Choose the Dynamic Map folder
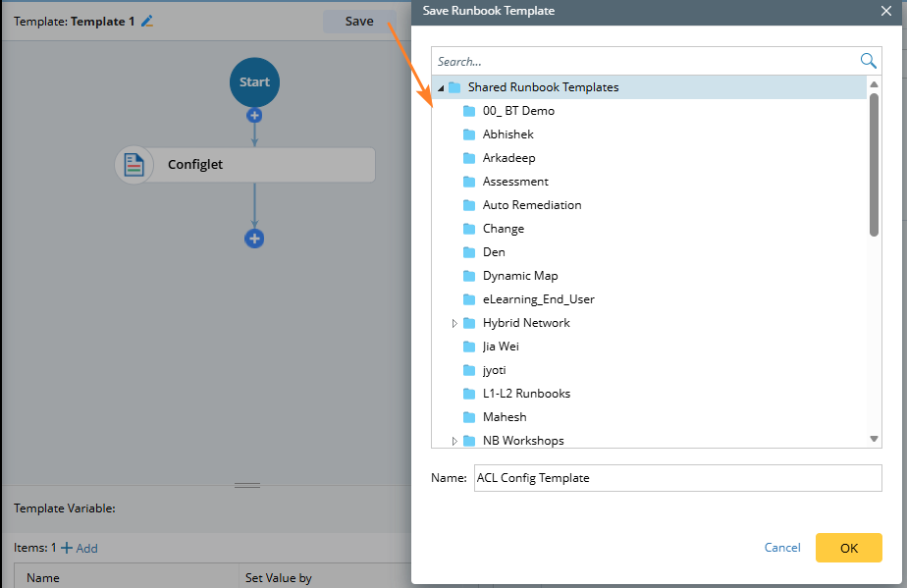Image resolution: width=907 pixels, height=588 pixels. tap(519, 276)
